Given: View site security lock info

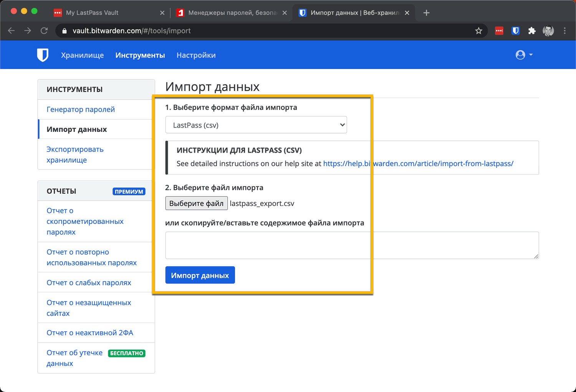Looking at the screenshot, I should click(x=65, y=31).
